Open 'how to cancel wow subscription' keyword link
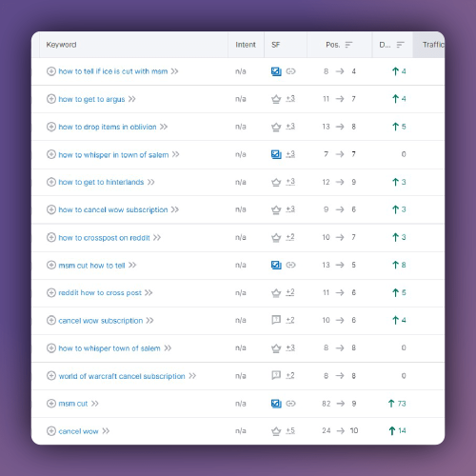The image size is (476, 476). coord(113,209)
